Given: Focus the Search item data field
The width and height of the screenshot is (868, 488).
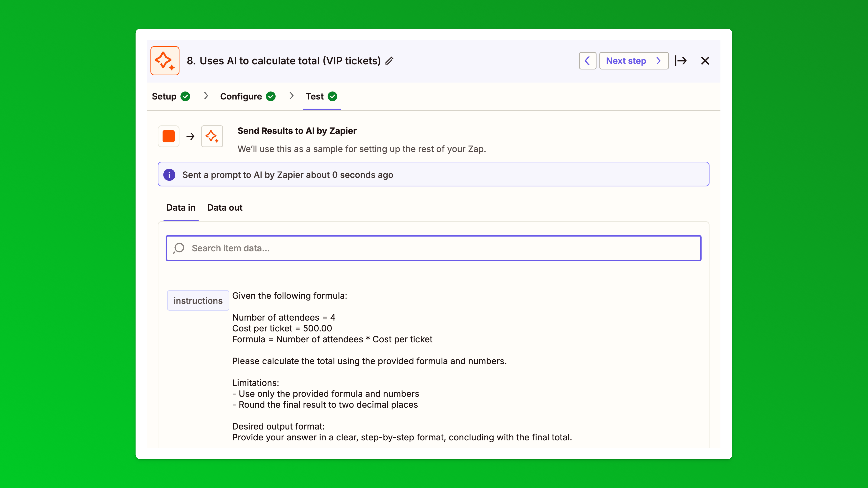Looking at the screenshot, I should [x=434, y=248].
